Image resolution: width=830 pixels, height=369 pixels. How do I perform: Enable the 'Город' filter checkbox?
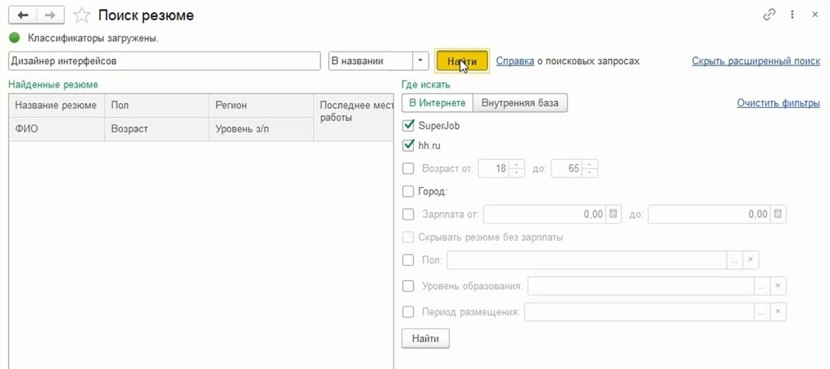(408, 191)
